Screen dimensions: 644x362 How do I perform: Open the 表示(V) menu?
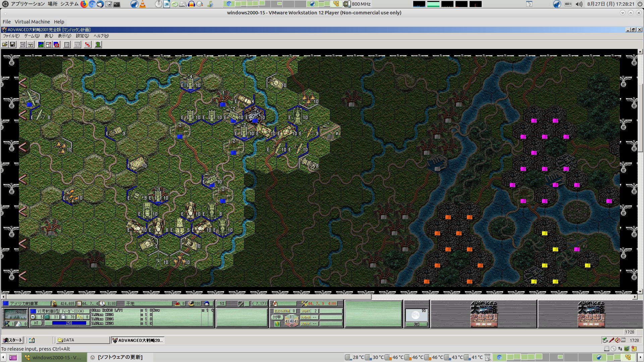coord(64,36)
